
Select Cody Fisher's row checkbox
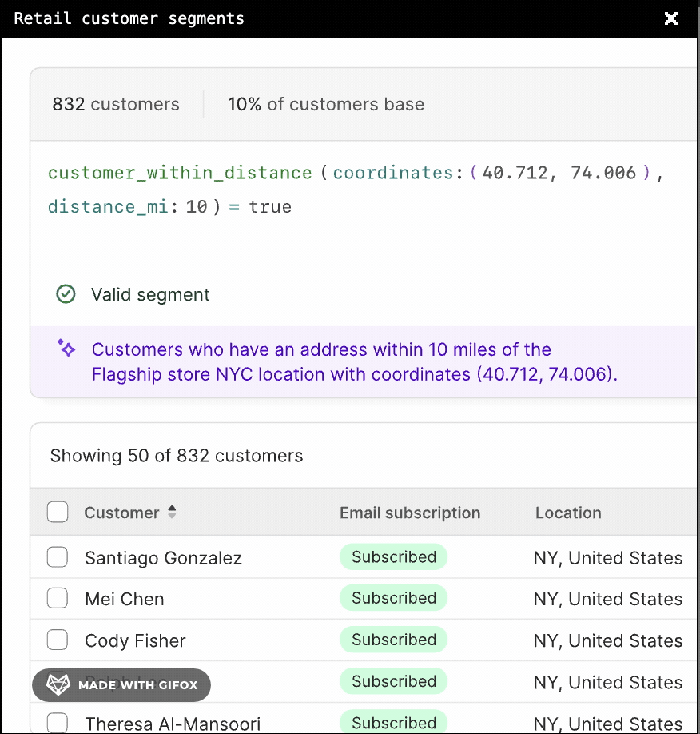pos(58,640)
